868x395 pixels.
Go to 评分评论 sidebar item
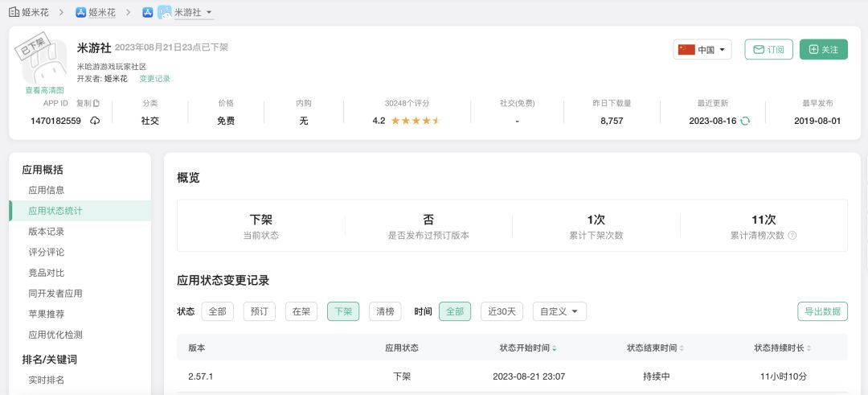pos(46,253)
